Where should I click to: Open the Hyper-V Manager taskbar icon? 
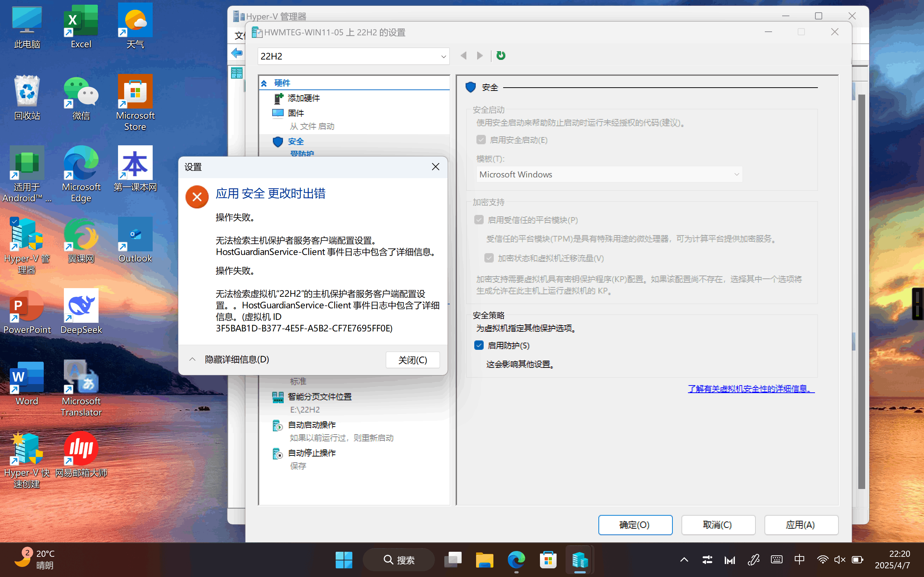579,560
